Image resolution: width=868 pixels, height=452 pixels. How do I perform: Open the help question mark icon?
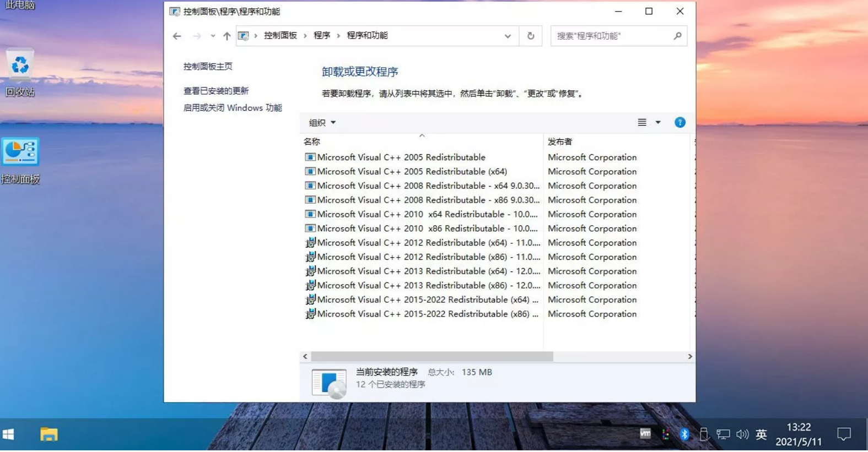tap(680, 122)
